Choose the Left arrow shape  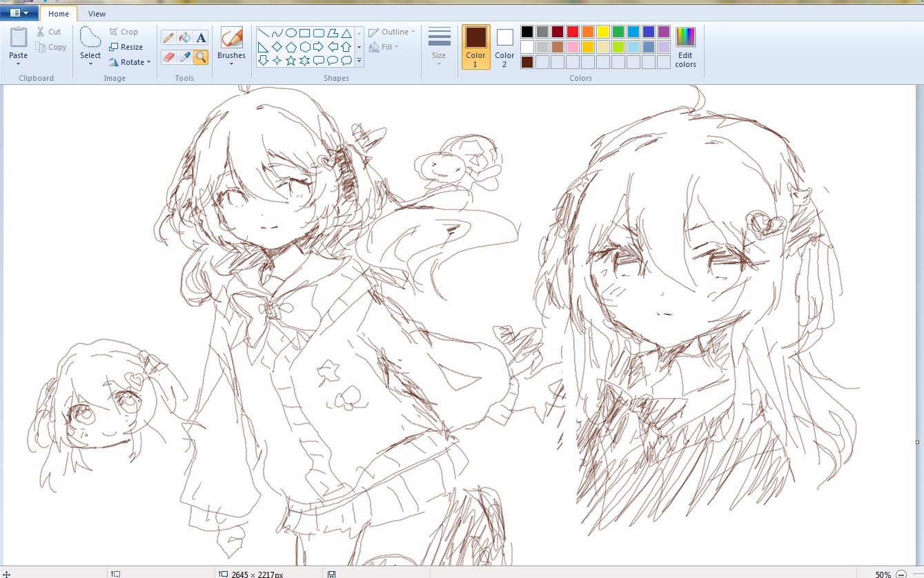click(x=332, y=47)
